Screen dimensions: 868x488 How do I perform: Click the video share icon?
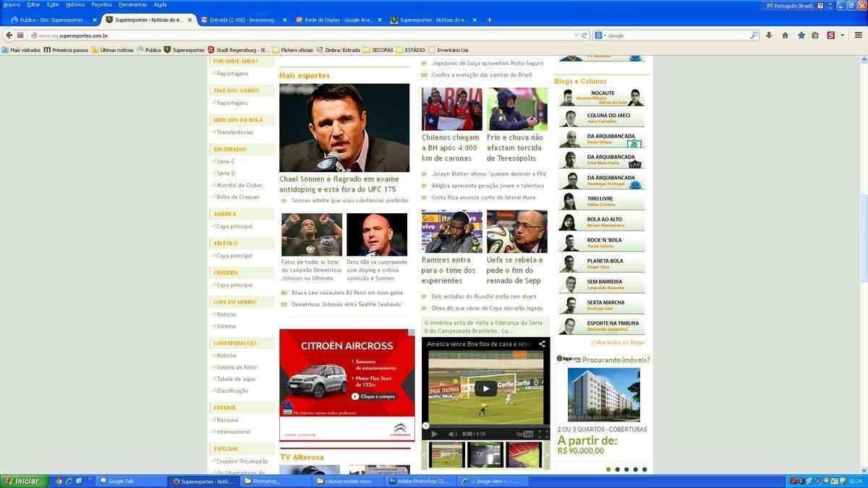click(542, 344)
